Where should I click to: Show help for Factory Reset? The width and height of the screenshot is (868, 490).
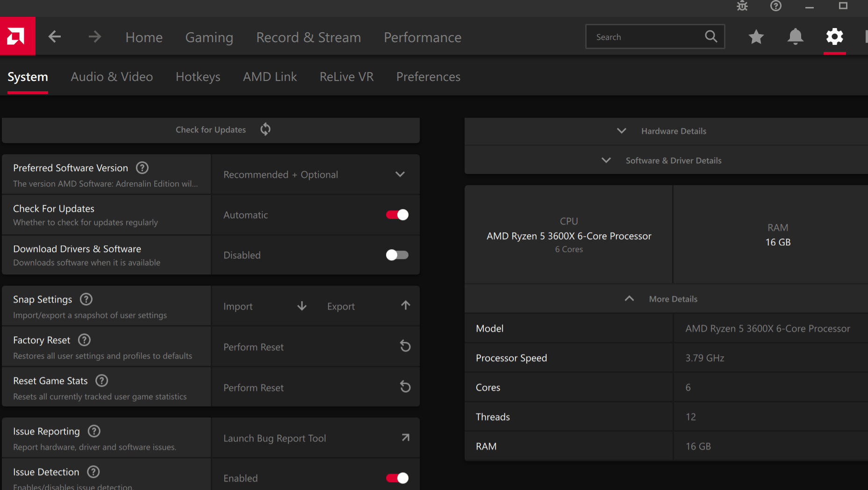pyautogui.click(x=84, y=340)
